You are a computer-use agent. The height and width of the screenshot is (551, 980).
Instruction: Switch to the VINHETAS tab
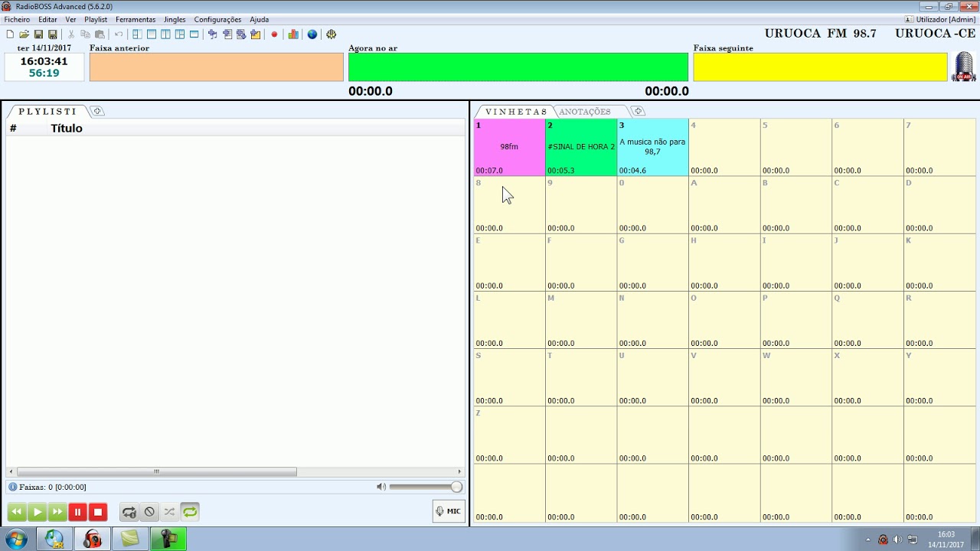click(516, 112)
